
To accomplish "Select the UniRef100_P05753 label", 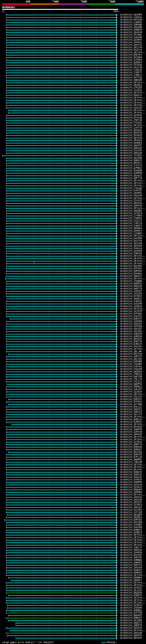I will point(131,191).
